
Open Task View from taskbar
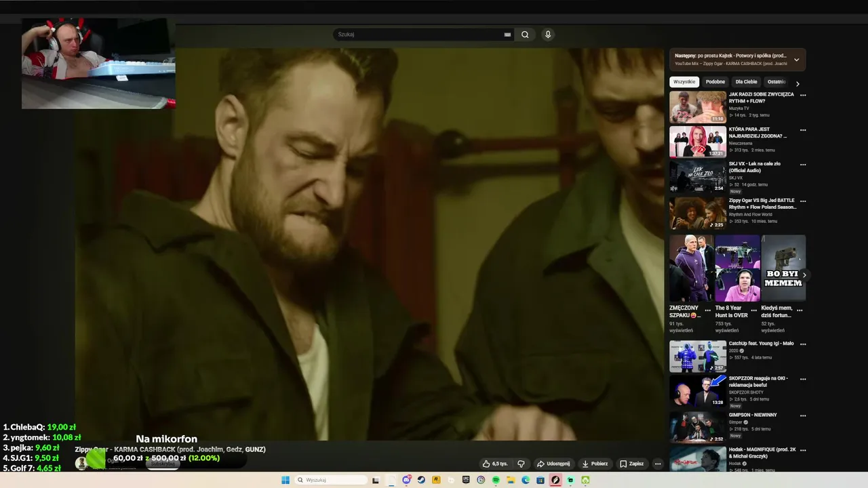376,480
